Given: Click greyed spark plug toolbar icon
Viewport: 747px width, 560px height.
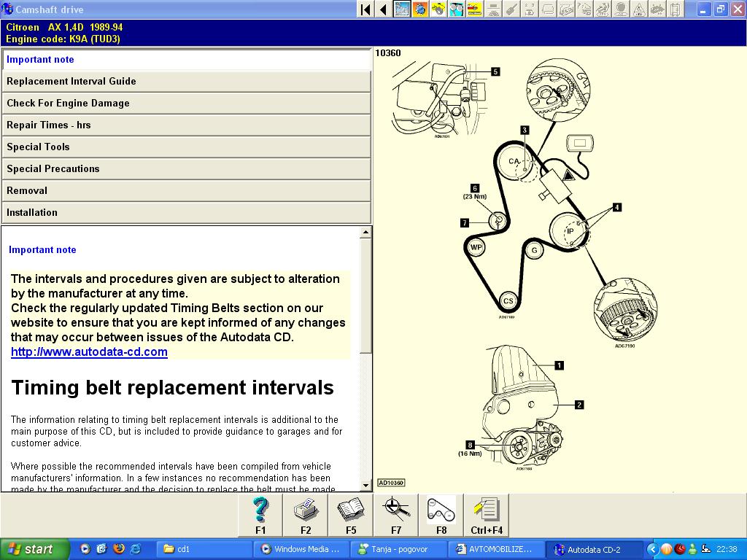Looking at the screenshot, I should click(511, 9).
